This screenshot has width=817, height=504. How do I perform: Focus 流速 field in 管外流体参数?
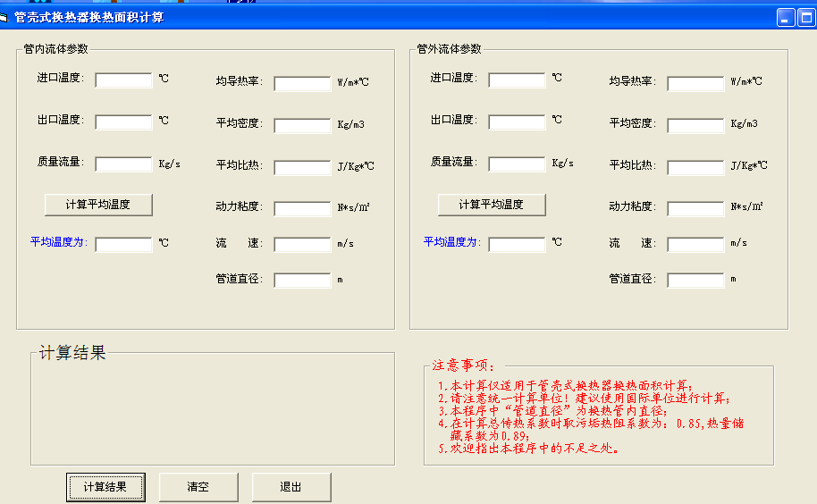pyautogui.click(x=695, y=244)
